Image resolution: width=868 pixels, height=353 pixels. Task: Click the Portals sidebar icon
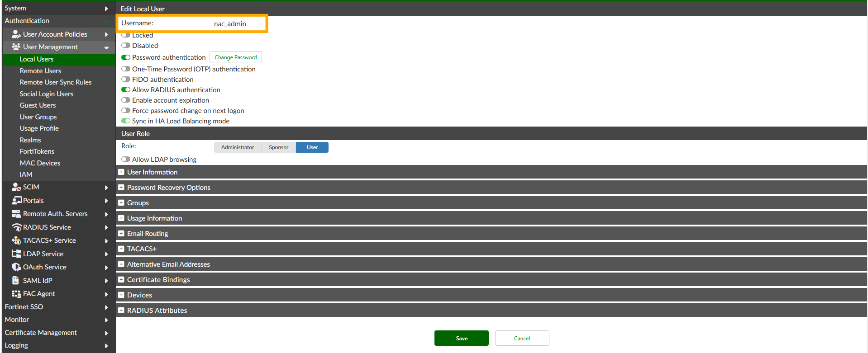pyautogui.click(x=17, y=200)
